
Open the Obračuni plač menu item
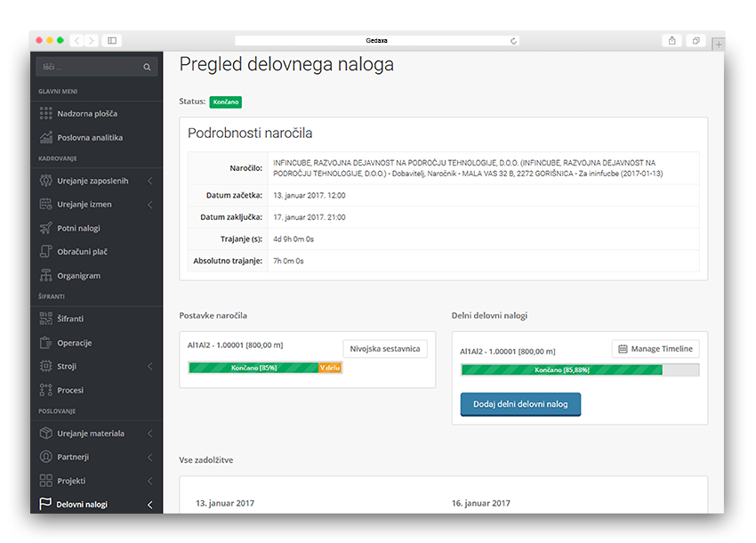click(x=82, y=252)
